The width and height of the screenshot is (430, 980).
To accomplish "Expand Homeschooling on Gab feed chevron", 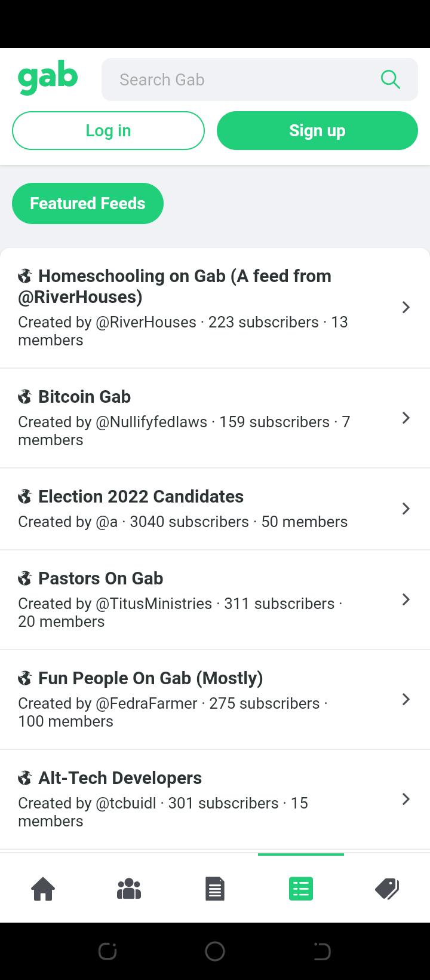I will [x=406, y=307].
